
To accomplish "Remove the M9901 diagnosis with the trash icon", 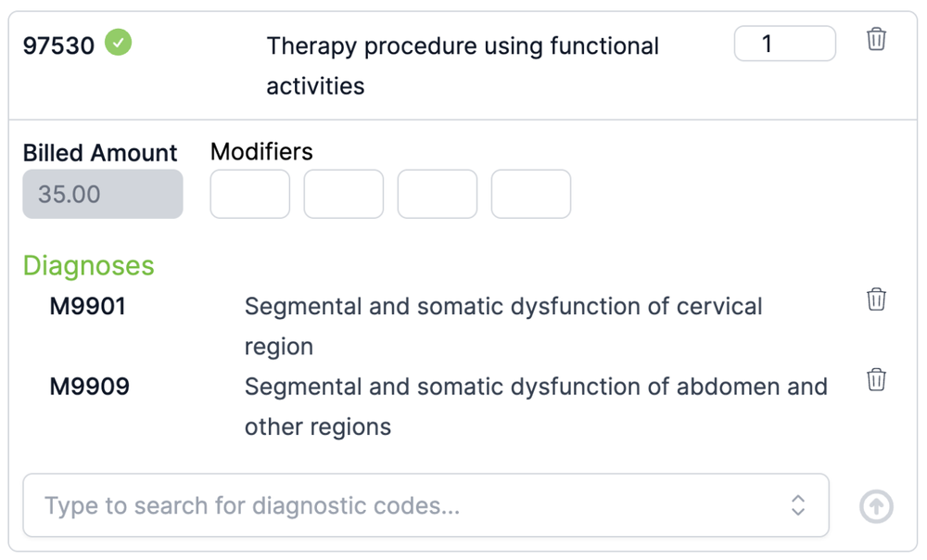I will pyautogui.click(x=876, y=299).
